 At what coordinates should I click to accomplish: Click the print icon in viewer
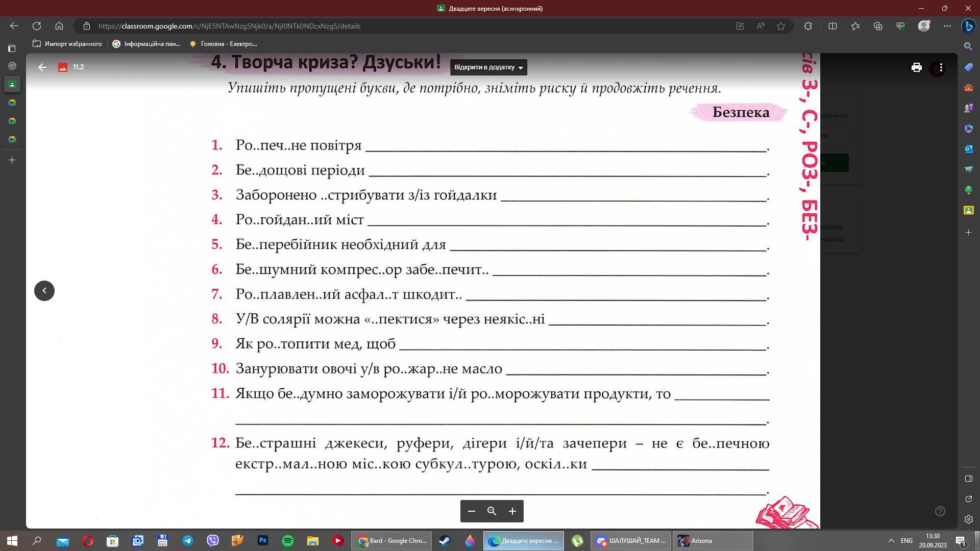pyautogui.click(x=916, y=67)
